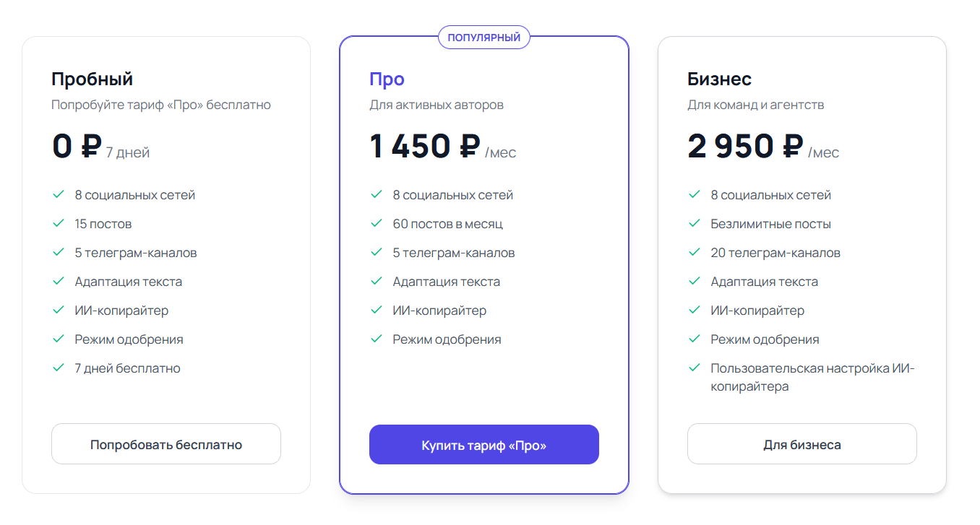
Task: Click 'Попробуйте тариф «Про» бесплатно' subtitle text
Action: pos(160,105)
